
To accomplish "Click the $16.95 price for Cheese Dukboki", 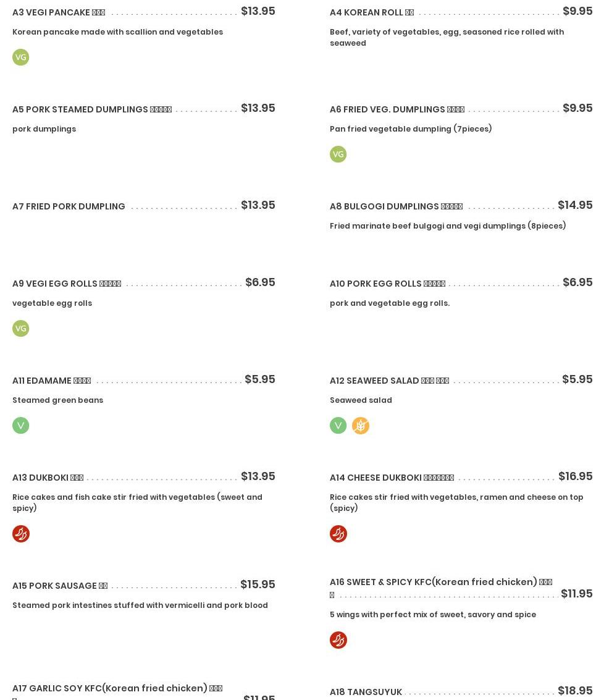I will coord(576,476).
